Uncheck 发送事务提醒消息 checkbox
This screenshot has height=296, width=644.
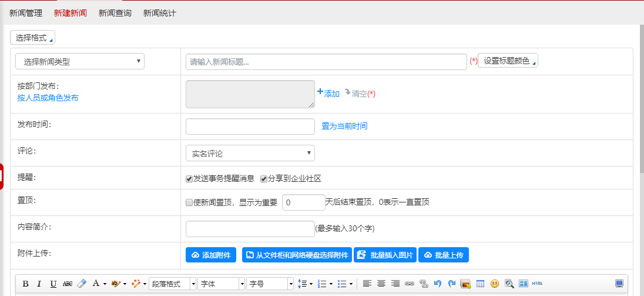(x=189, y=179)
